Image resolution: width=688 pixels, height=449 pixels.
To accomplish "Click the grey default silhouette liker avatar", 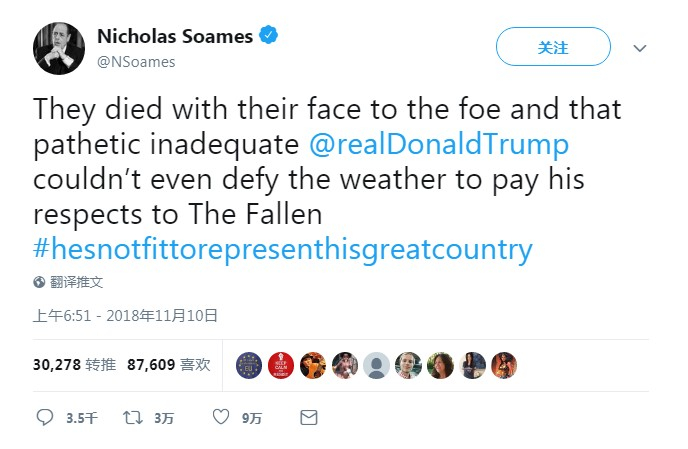I will click(375, 365).
